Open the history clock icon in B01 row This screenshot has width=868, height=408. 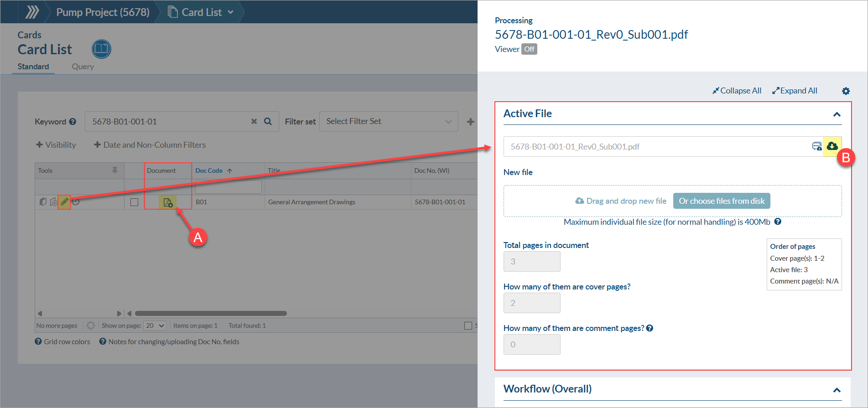click(x=76, y=201)
